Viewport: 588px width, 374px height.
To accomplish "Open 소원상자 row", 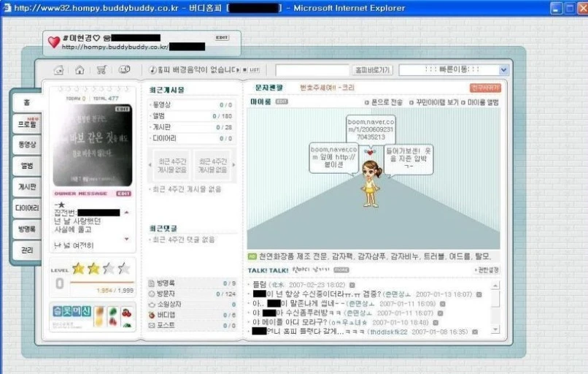I will (192, 304).
